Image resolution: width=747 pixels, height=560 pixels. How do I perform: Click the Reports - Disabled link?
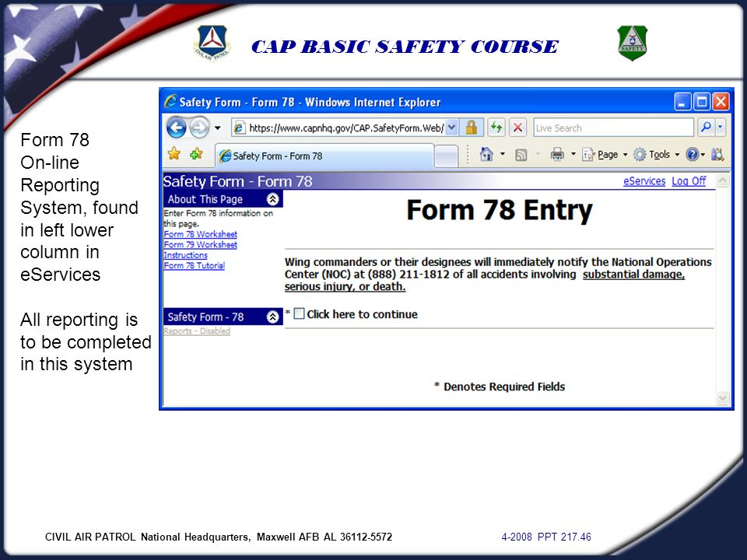pyautogui.click(x=197, y=331)
